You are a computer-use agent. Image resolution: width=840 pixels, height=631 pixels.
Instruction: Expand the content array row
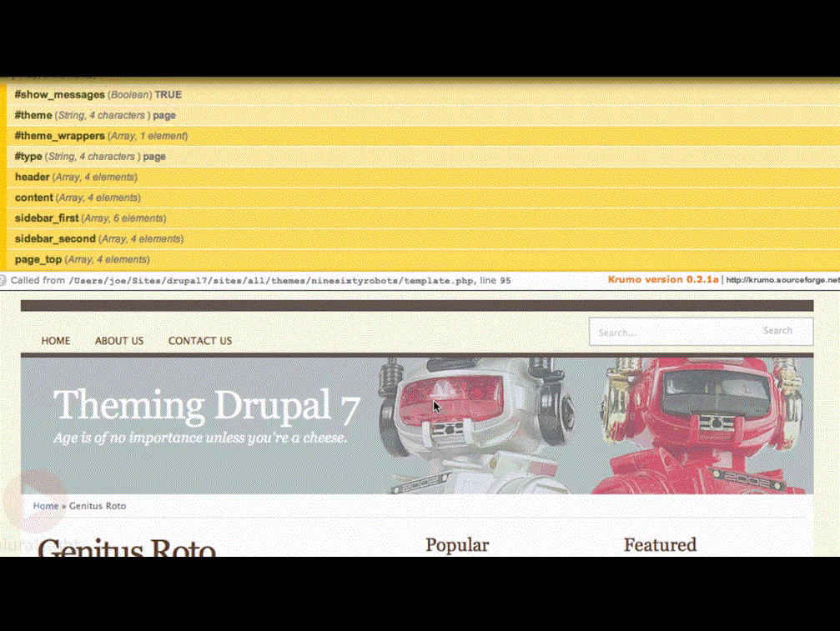coord(423,198)
